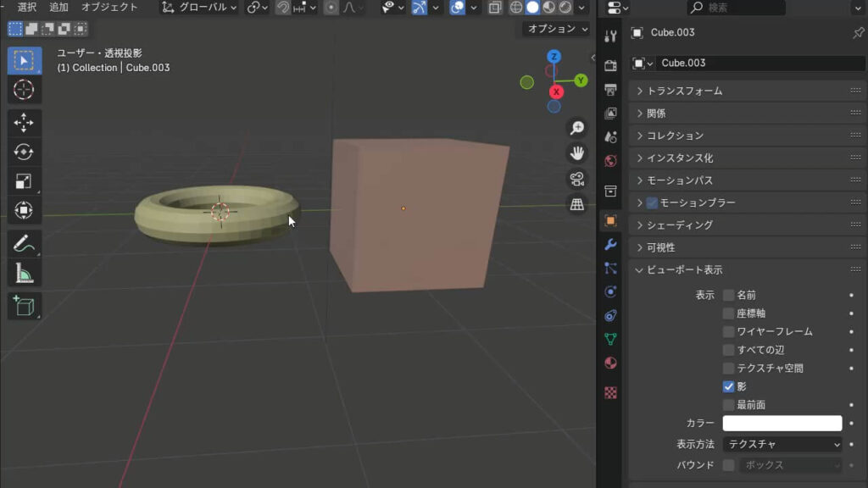The image size is (868, 488).
Task: Toggle the モーションブラー checkbox
Action: point(652,203)
